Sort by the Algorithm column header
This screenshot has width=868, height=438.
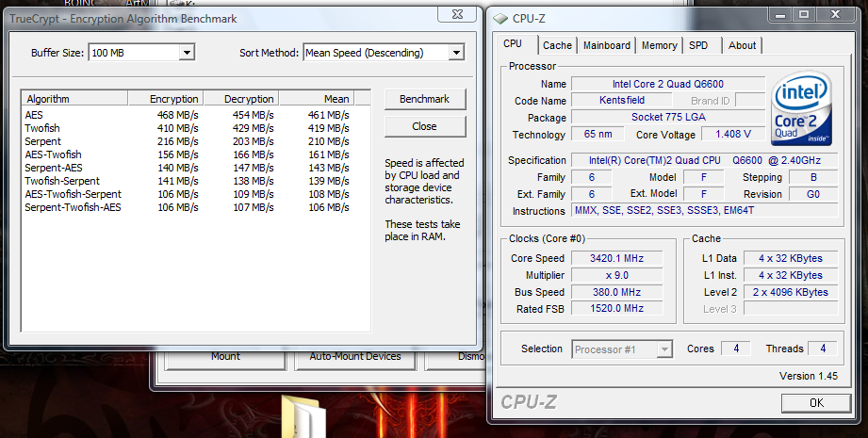tap(74, 99)
